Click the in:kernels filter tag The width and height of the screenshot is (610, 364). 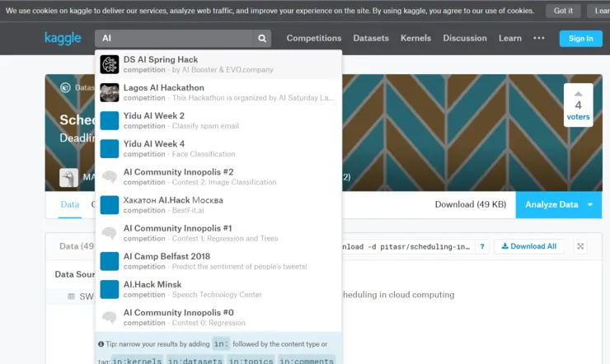137,360
